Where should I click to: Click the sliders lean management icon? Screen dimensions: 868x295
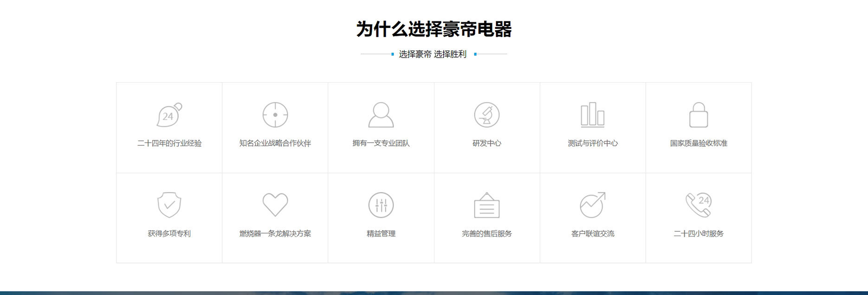coord(381,205)
